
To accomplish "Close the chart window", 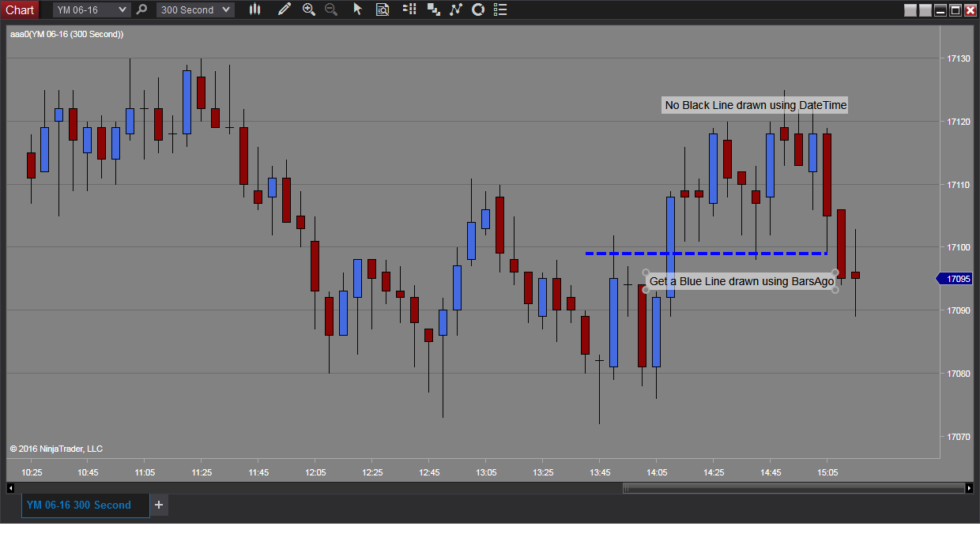I will (x=970, y=10).
